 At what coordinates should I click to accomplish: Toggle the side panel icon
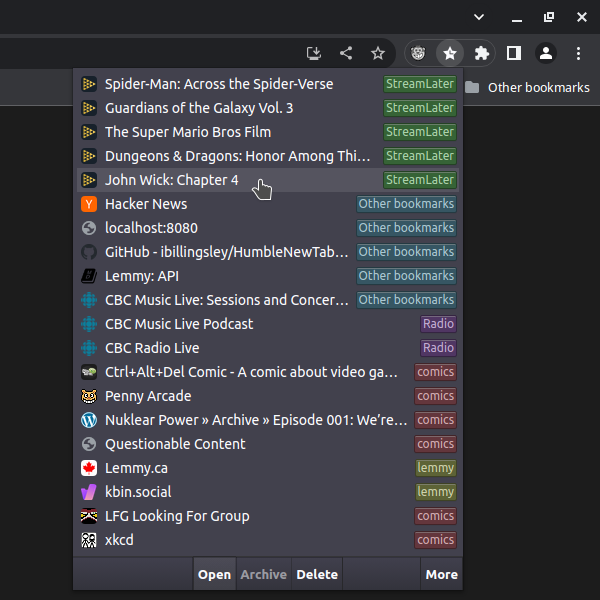[514, 53]
